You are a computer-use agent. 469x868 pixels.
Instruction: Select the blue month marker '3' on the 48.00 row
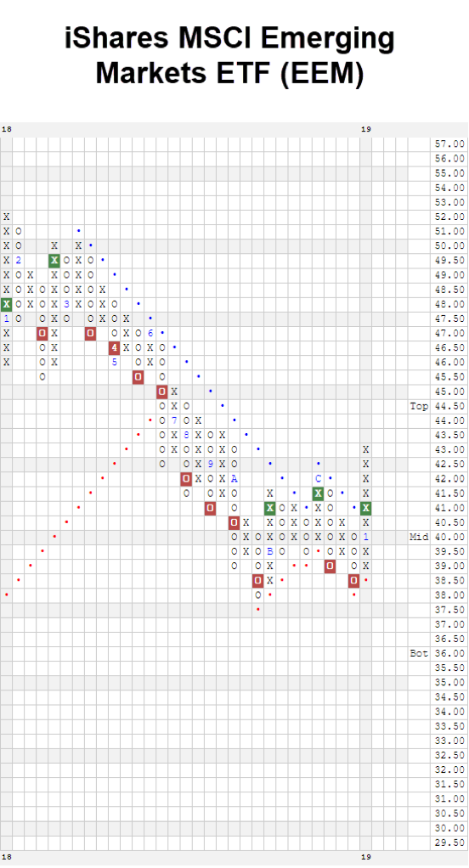(x=66, y=304)
